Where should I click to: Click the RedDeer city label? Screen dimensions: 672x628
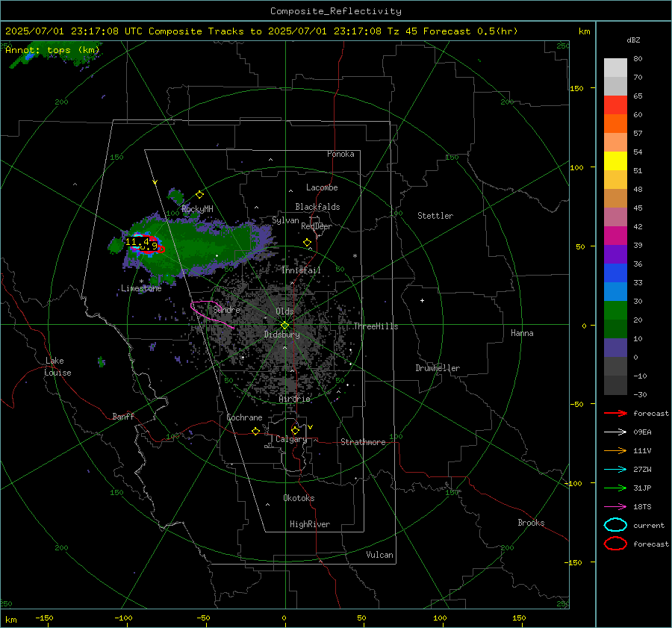317,226
